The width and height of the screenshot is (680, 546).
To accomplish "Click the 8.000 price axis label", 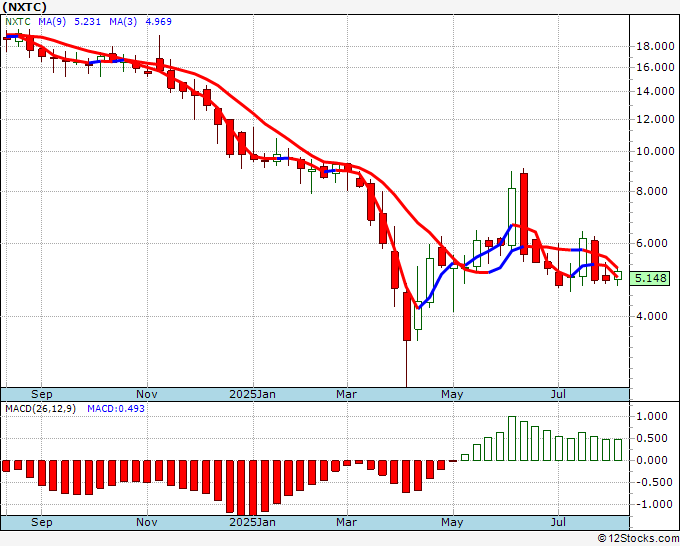I will (x=654, y=191).
